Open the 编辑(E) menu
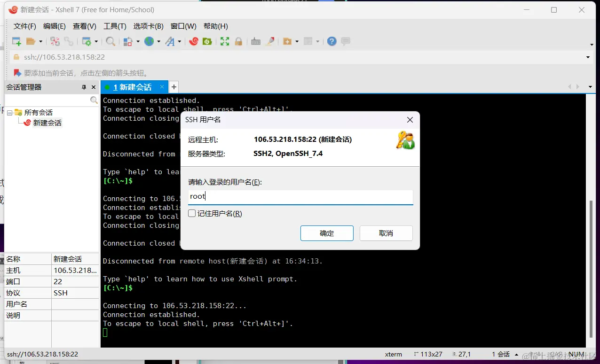 (55, 26)
